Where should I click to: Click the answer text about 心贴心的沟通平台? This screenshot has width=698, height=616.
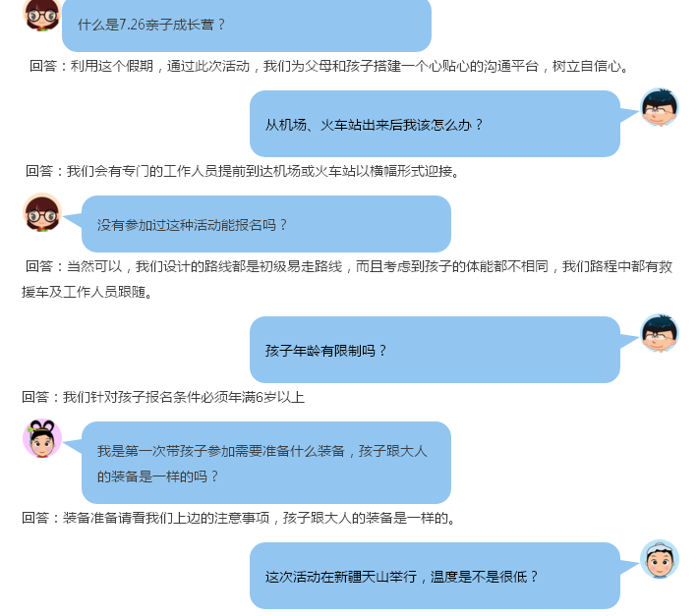click(x=328, y=66)
